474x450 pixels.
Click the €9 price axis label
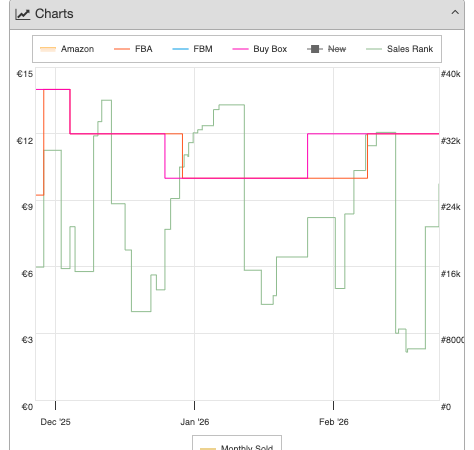click(27, 207)
